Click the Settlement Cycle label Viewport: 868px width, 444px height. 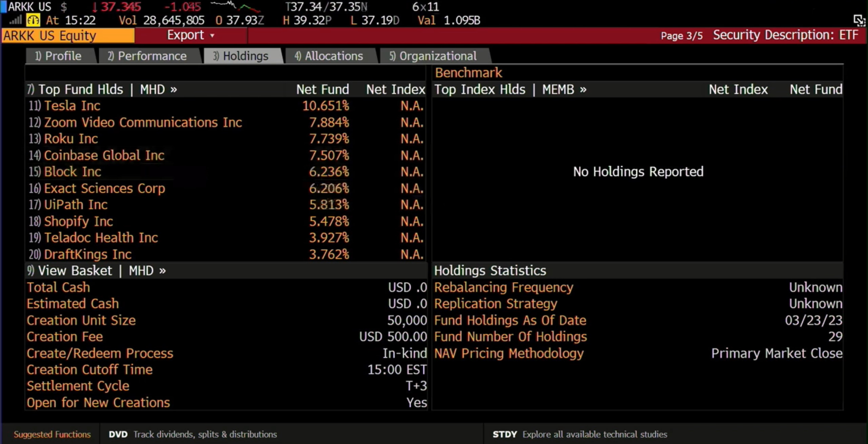[78, 386]
